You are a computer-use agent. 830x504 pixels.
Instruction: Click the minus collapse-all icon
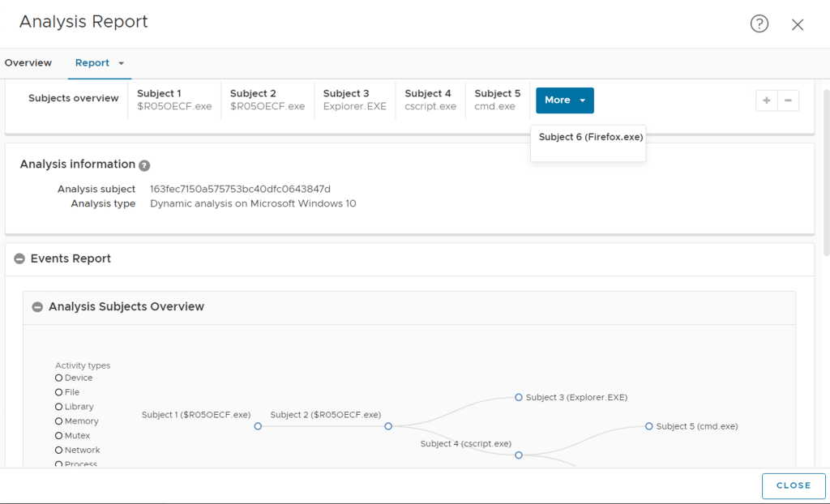pyautogui.click(x=788, y=100)
